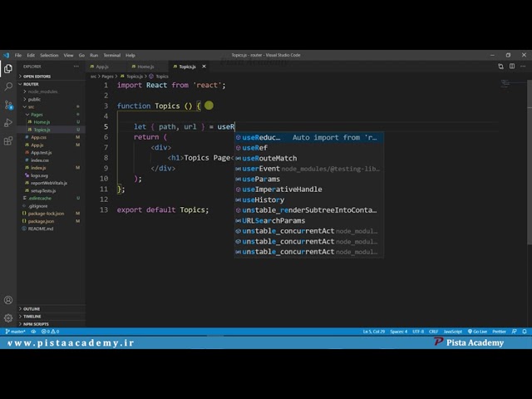The width and height of the screenshot is (532, 399).
Task: Open logo.svg in the explorer
Action: point(51,175)
